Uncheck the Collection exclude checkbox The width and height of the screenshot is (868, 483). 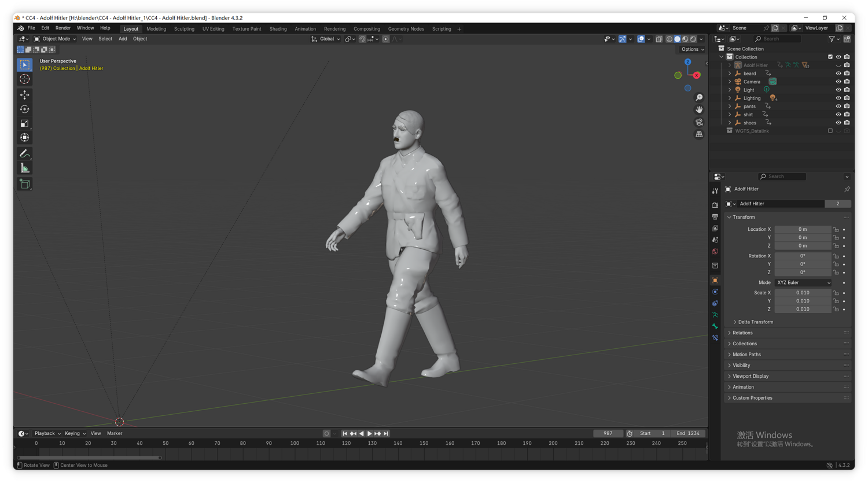(x=830, y=57)
